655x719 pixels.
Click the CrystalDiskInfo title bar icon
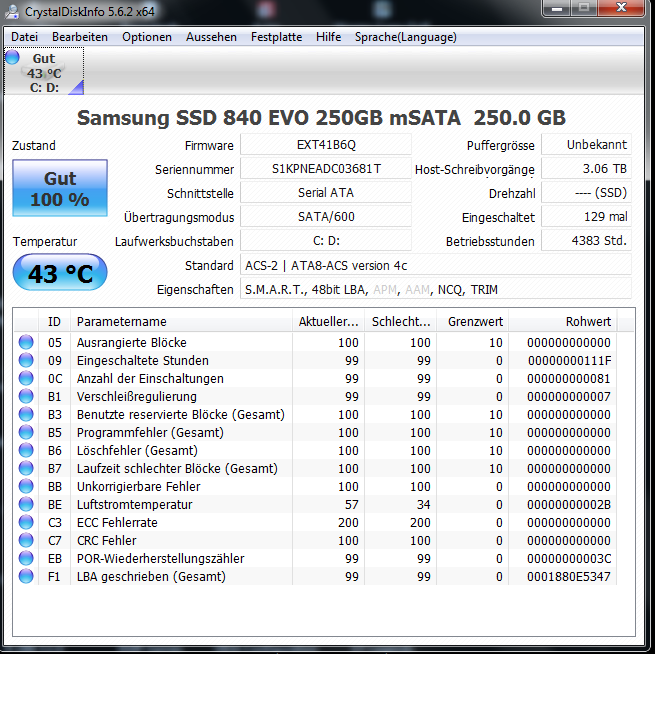[x=12, y=11]
